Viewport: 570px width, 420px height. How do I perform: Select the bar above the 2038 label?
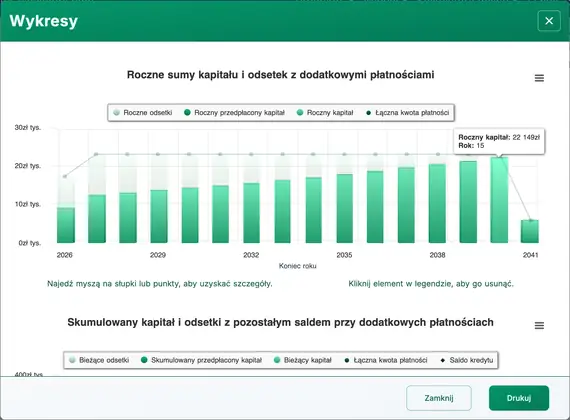[x=437, y=203]
